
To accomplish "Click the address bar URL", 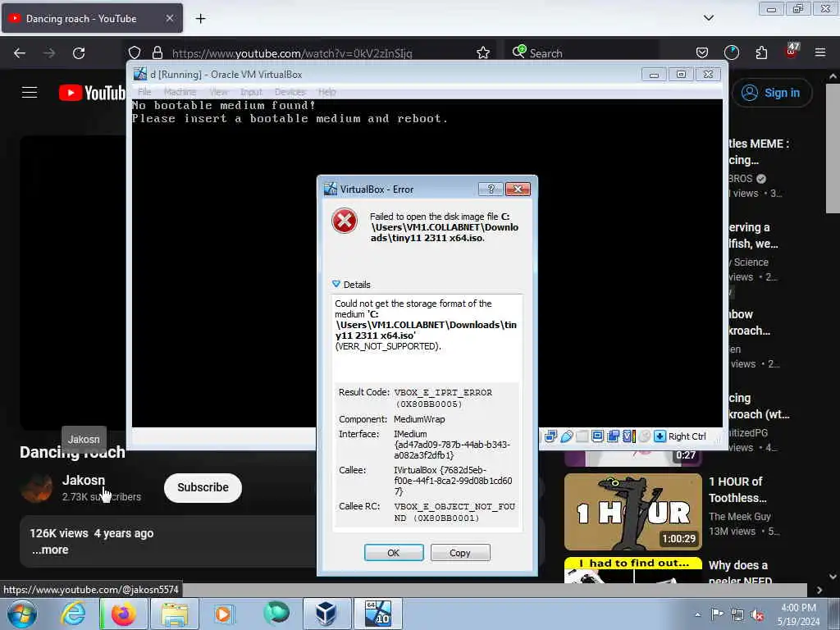I will coord(292,53).
